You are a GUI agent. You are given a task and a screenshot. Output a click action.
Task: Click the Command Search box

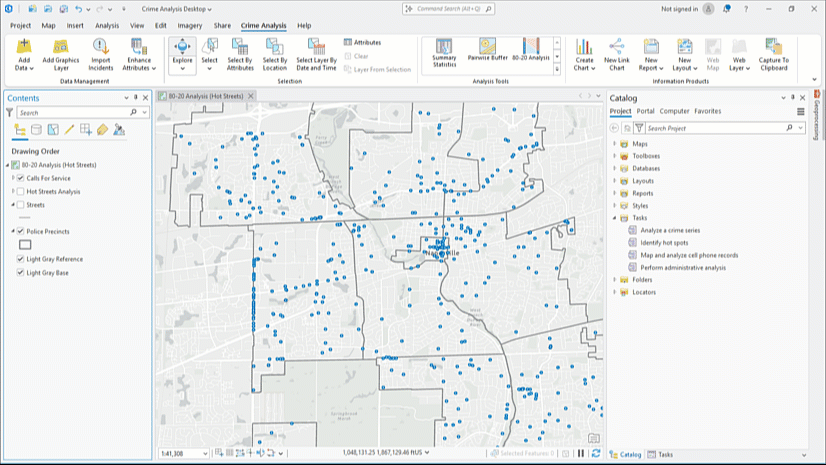tap(448, 9)
